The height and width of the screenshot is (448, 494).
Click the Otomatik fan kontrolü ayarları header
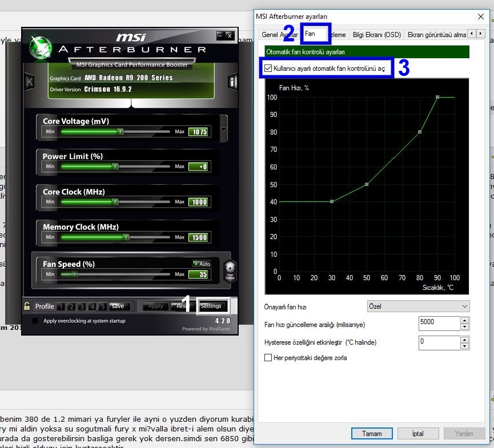(x=367, y=52)
